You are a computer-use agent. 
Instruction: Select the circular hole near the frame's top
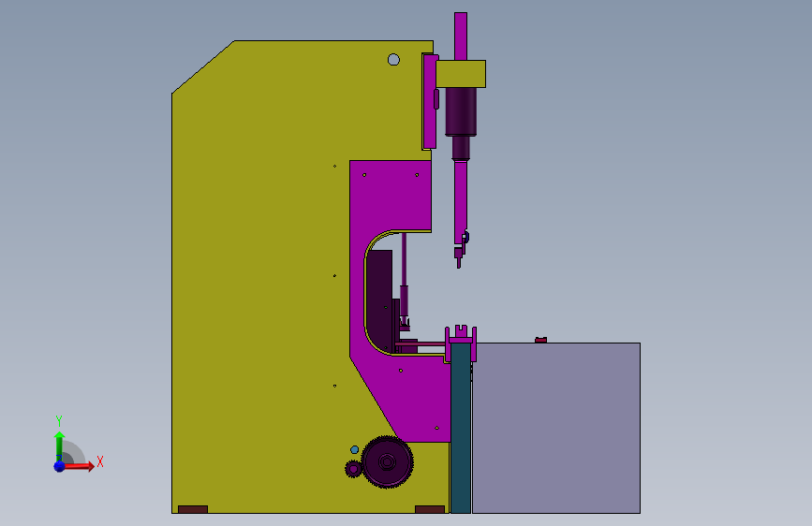[393, 60]
